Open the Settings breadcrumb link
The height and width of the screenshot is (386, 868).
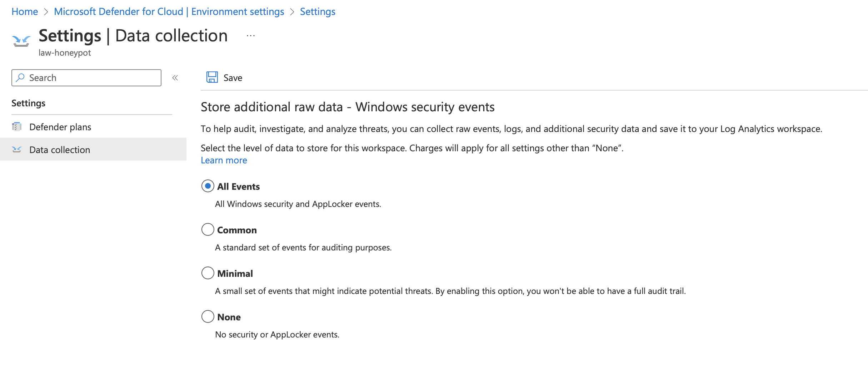(x=318, y=11)
